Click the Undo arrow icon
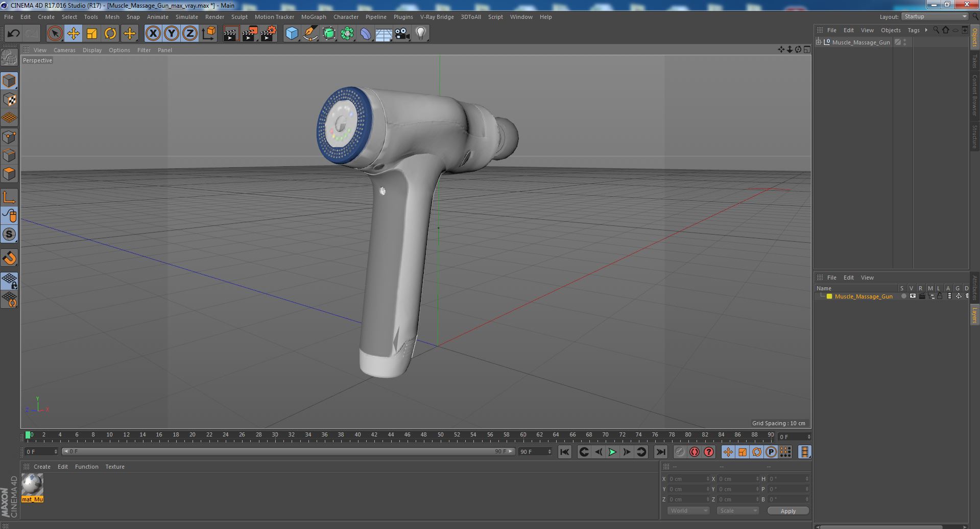Viewport: 980px width, 529px height. (x=13, y=34)
